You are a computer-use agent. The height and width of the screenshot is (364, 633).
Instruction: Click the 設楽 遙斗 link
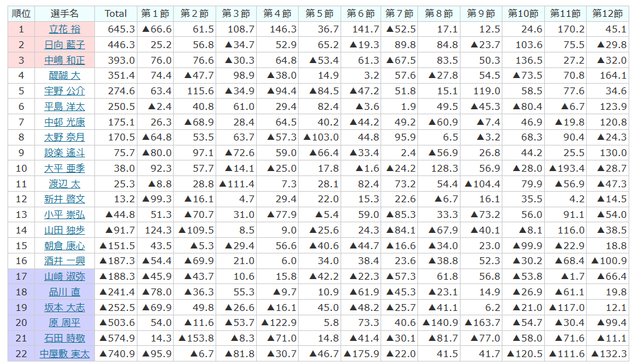pyautogui.click(x=64, y=153)
